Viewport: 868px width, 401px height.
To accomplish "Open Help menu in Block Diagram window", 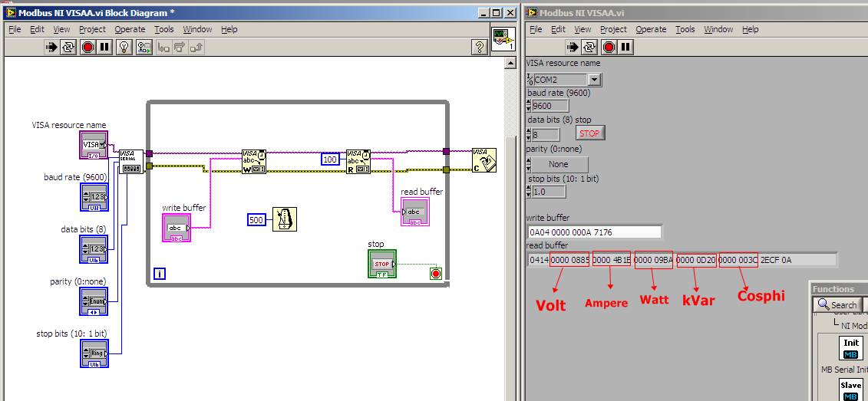I will coord(229,29).
